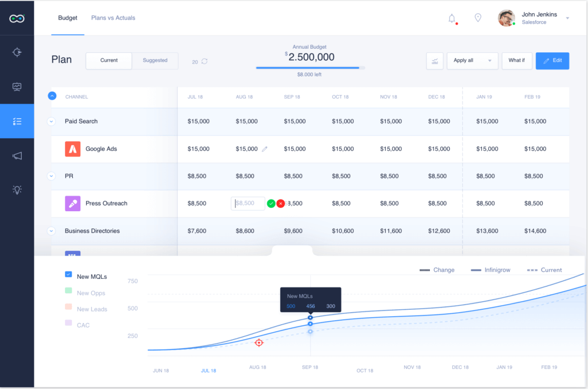Open the lightbulb insights sidebar icon
Screen dimensions: 588x389
point(17,190)
